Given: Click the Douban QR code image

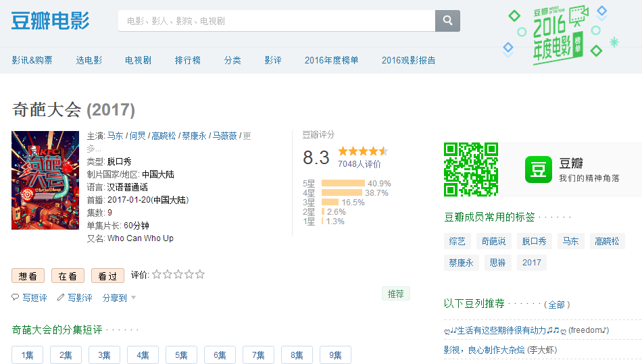Looking at the screenshot, I should pyautogui.click(x=471, y=170).
